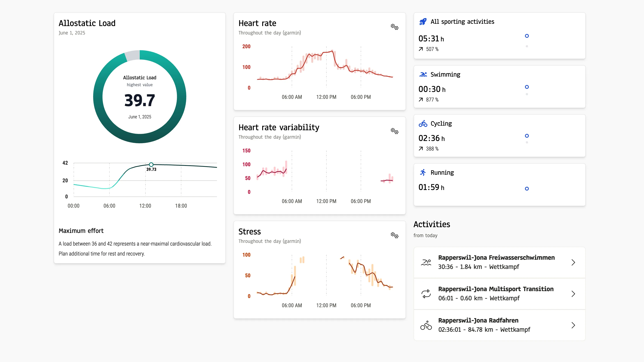
Task: Open Stress chart settings gear
Action: 394,235
